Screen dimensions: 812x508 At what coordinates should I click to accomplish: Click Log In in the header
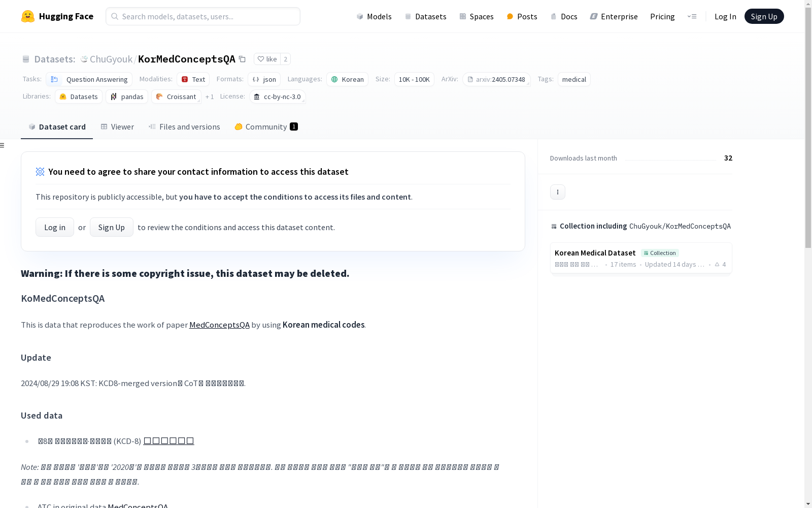725,16
